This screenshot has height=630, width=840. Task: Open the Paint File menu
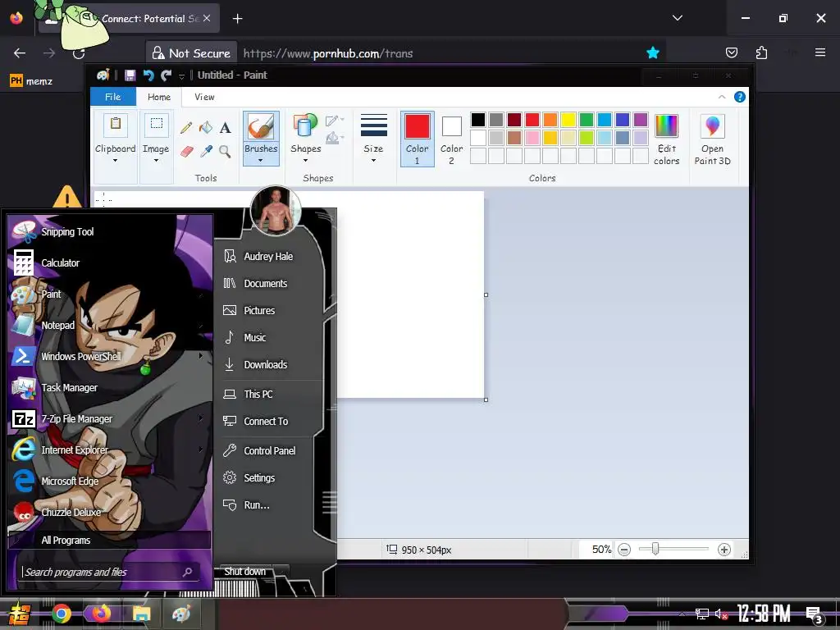[x=112, y=97]
